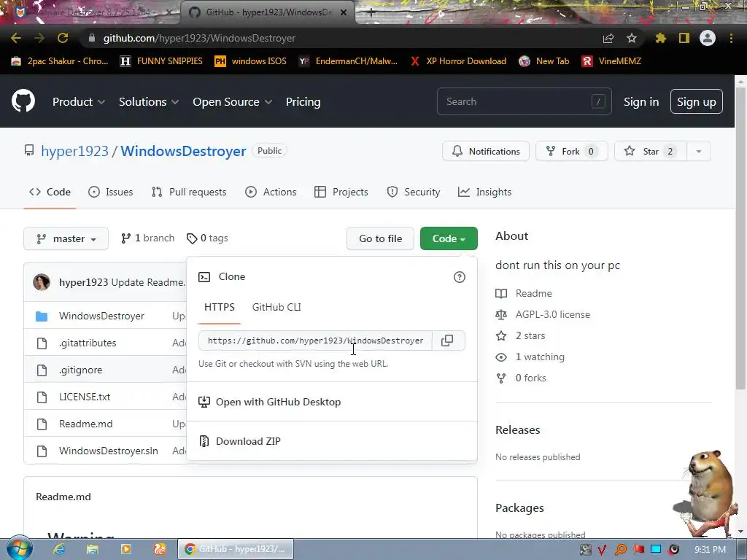
Task: Copy the clone URL with the copy icon
Action: (447, 341)
